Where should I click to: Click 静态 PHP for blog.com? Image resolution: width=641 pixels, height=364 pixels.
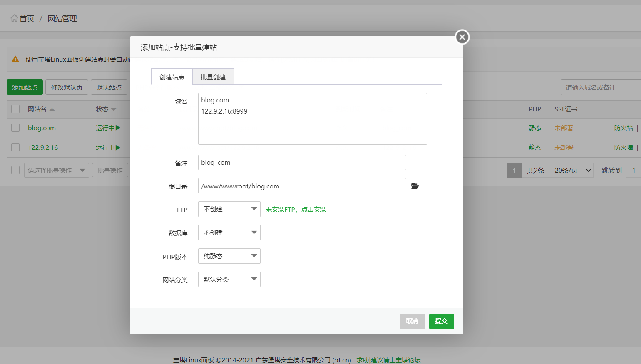(x=535, y=128)
